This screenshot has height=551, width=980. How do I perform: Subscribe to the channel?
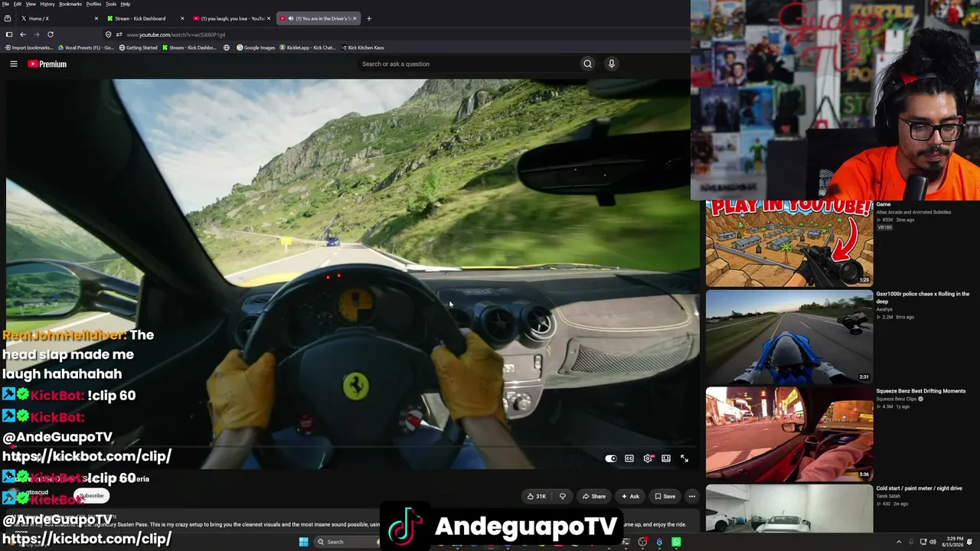pyautogui.click(x=91, y=496)
